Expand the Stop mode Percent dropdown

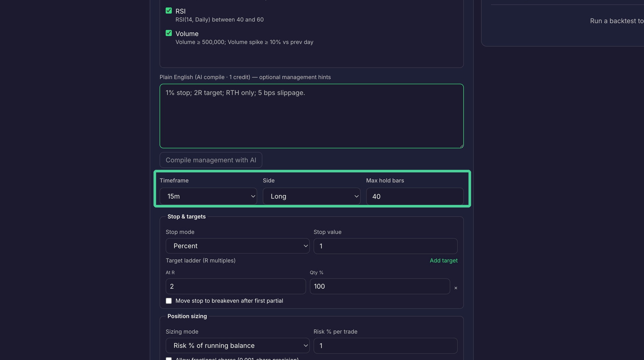coord(238,246)
